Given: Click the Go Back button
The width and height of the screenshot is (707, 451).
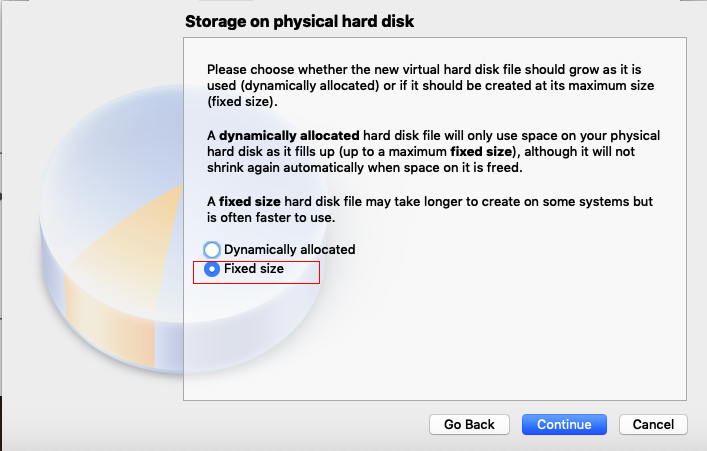Looking at the screenshot, I should pyautogui.click(x=469, y=424).
